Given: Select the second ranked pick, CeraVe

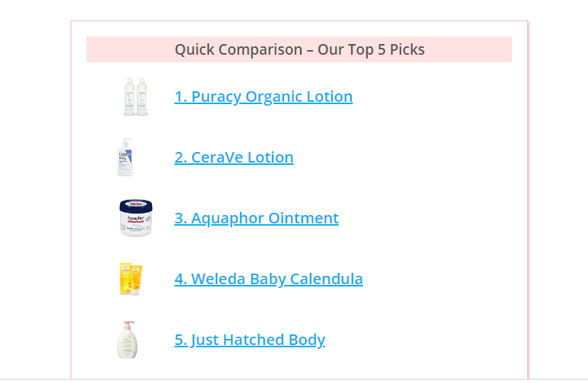Looking at the screenshot, I should (234, 157).
